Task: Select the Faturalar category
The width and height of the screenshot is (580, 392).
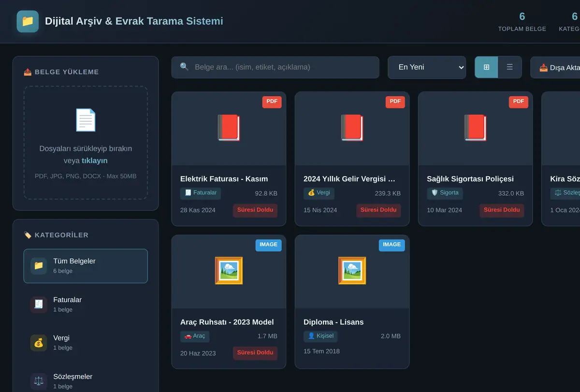Action: click(86, 305)
